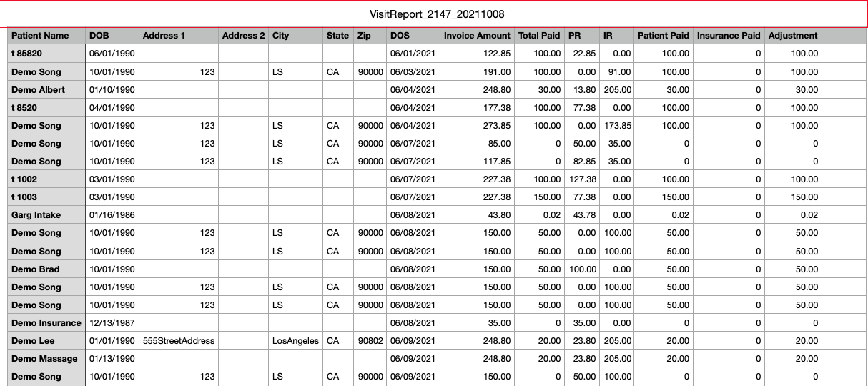Select the Adjustment column header

[x=794, y=35]
